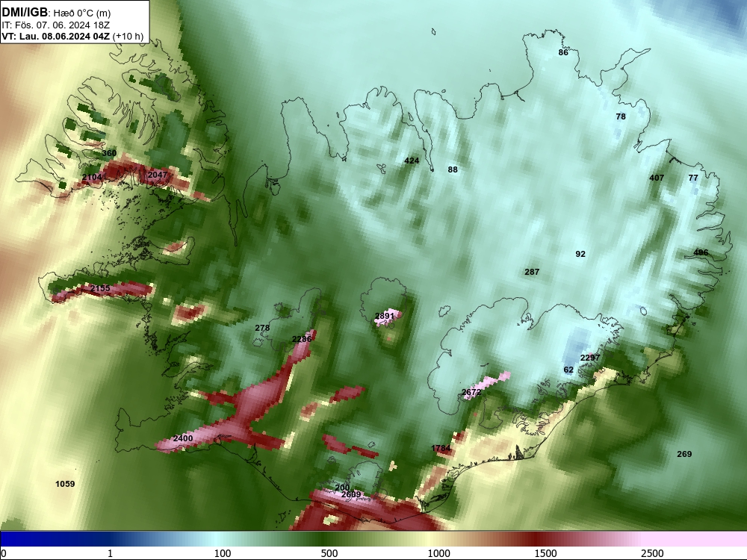
Task: Click the 486 value on the map
Action: tap(701, 252)
